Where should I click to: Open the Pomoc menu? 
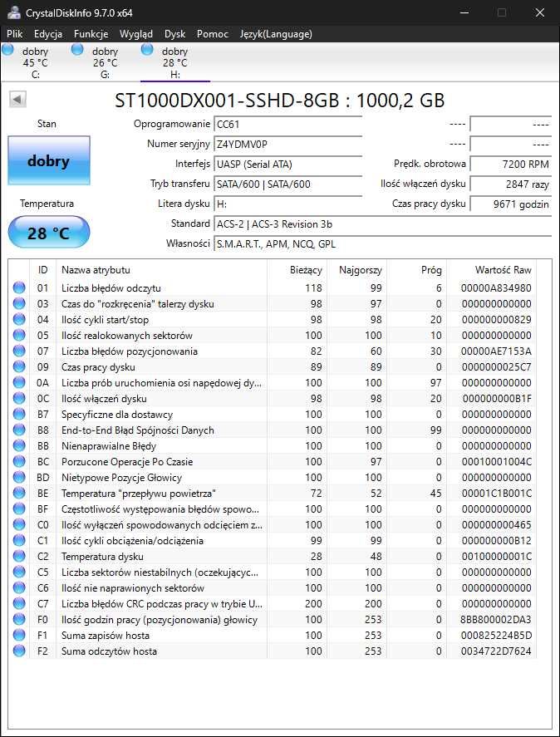coord(213,34)
